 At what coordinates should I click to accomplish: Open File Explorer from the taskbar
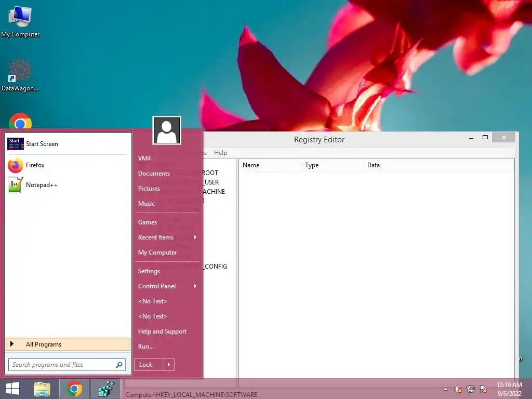tap(42, 389)
